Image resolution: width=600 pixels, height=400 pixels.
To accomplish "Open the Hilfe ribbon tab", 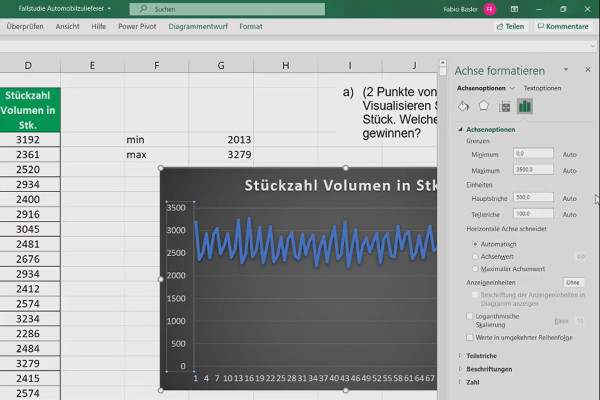I will point(99,26).
